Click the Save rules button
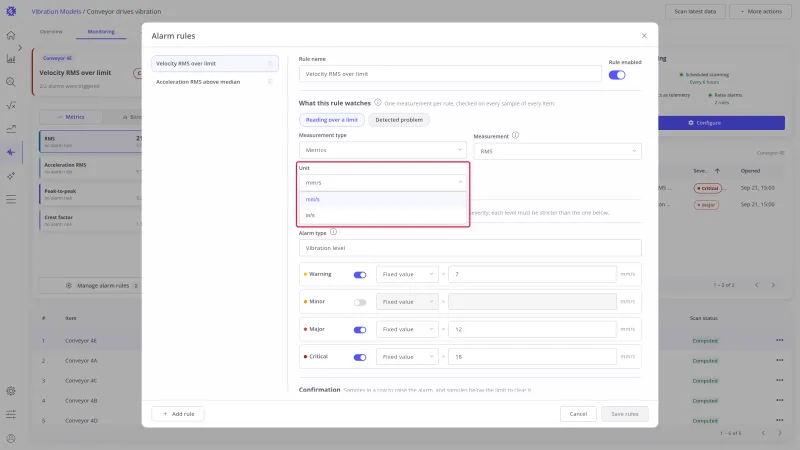Viewport: 800px width, 450px height. coord(624,414)
